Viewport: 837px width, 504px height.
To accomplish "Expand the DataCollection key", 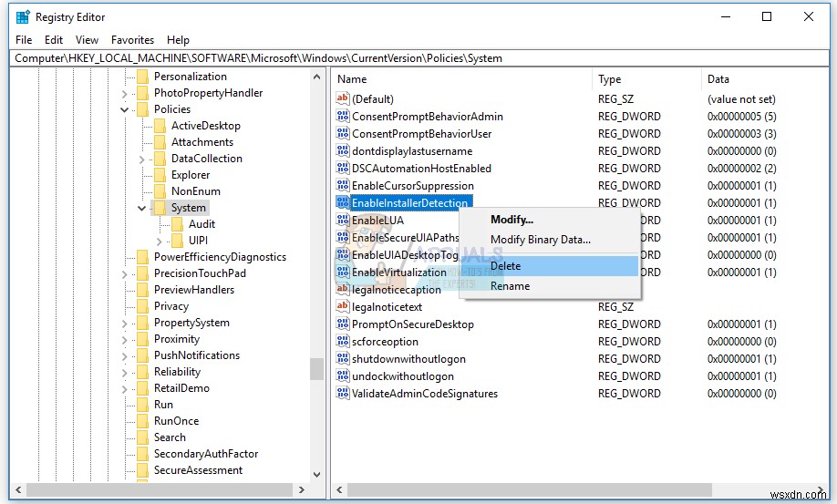I will (141, 159).
